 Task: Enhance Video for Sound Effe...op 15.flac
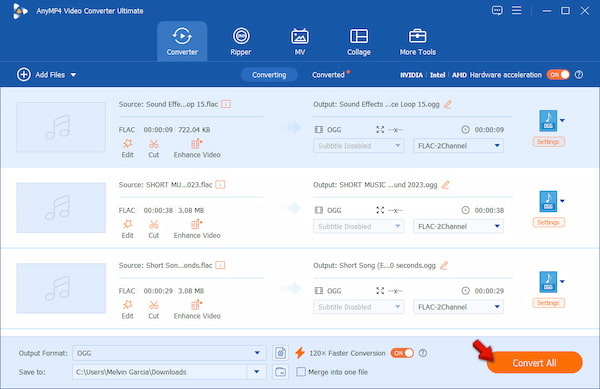[x=197, y=148]
